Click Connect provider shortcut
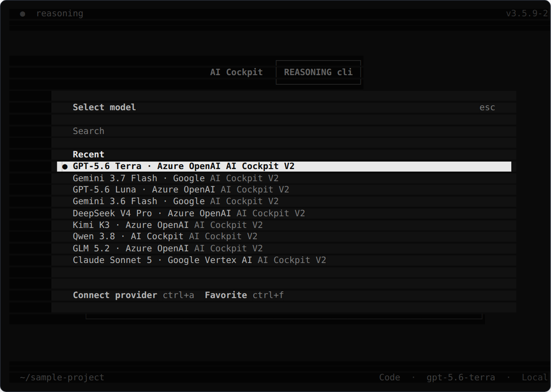 tap(133, 295)
